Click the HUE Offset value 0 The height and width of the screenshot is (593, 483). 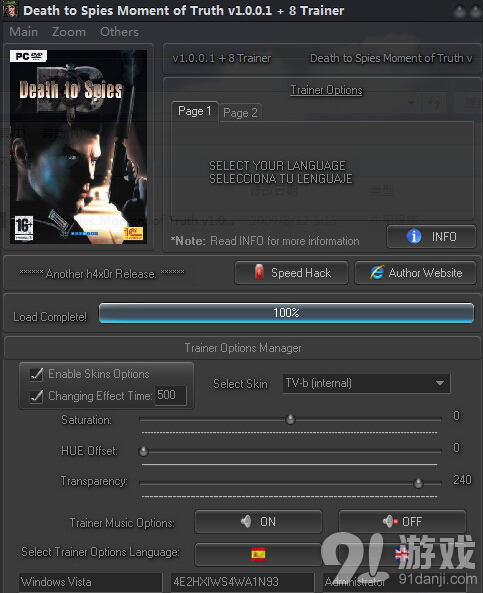pos(457,448)
